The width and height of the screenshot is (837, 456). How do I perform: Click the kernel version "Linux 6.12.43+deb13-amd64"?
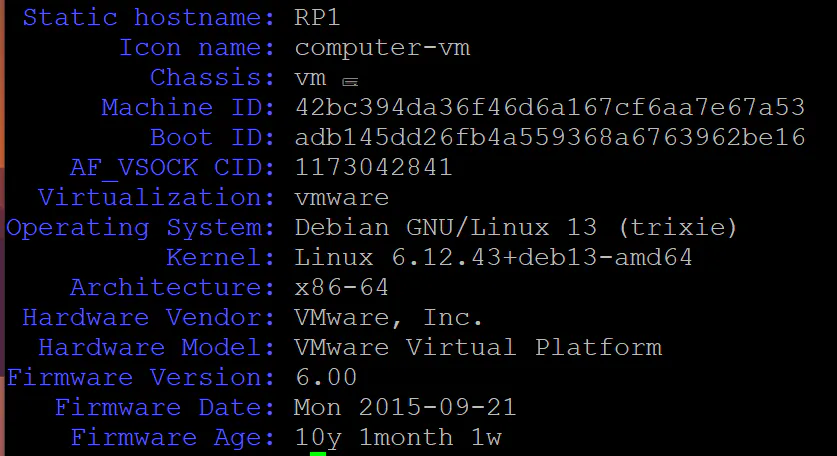pos(493,257)
